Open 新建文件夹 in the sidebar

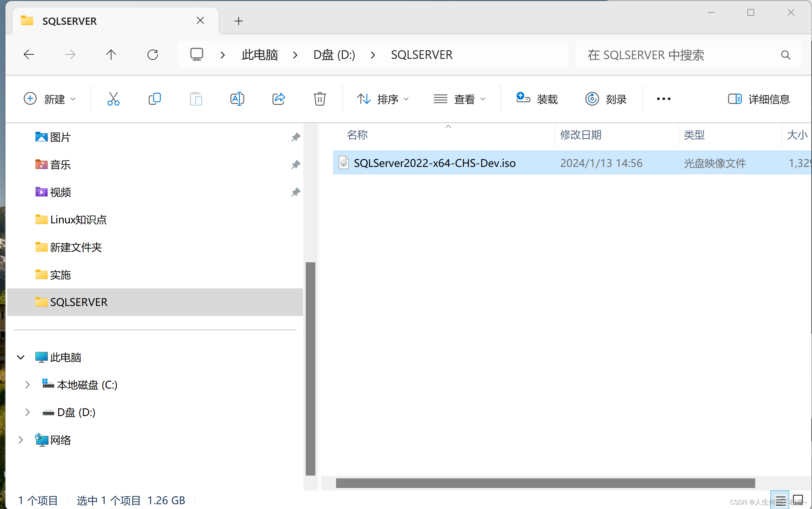coord(68,247)
